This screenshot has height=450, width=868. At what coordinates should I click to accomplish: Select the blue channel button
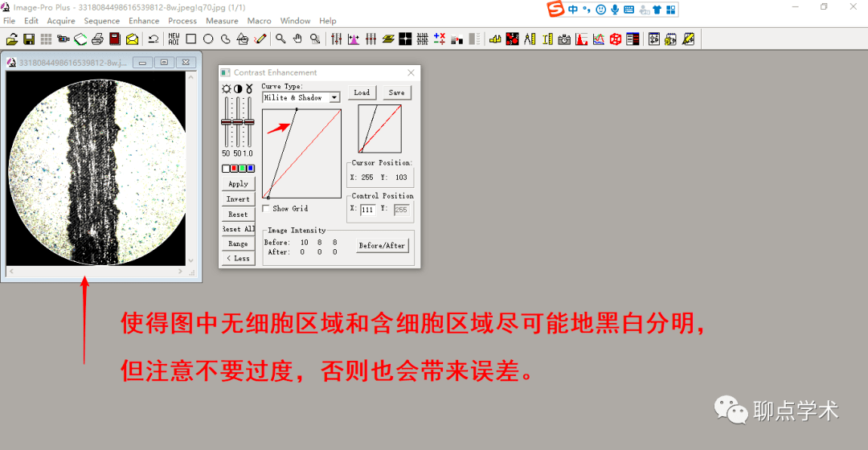click(x=251, y=168)
